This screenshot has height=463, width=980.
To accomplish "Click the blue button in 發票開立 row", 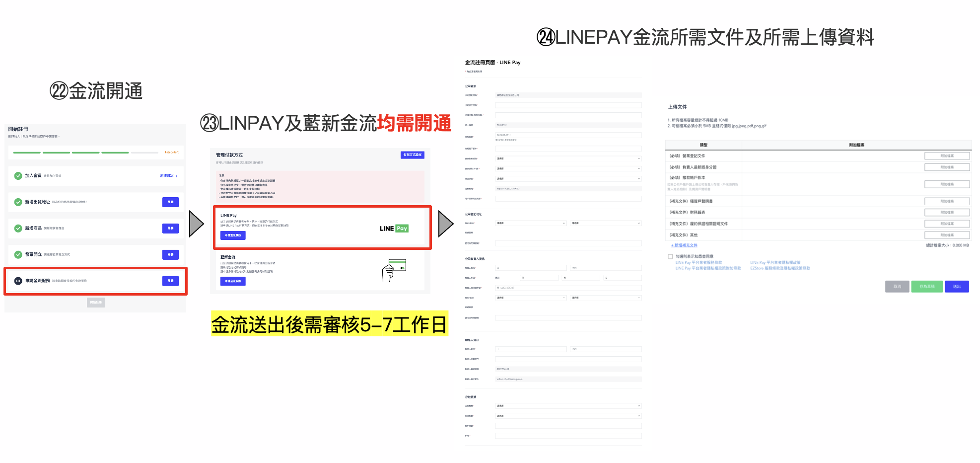I will pos(170,254).
